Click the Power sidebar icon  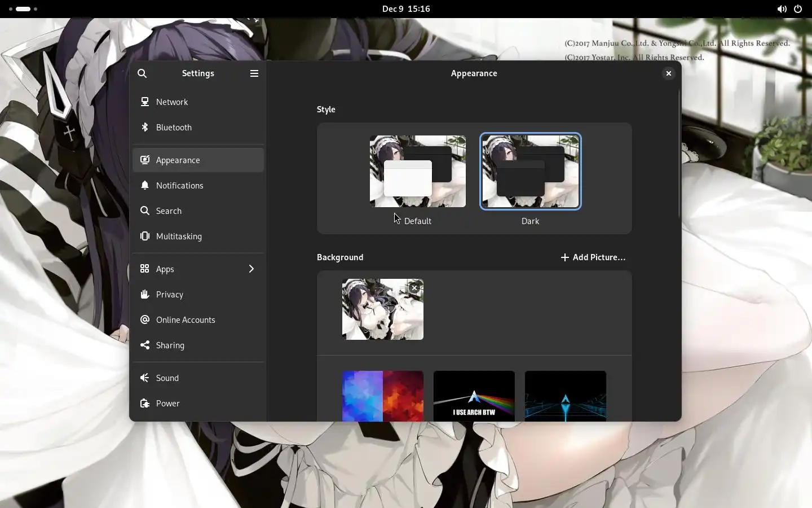(145, 403)
